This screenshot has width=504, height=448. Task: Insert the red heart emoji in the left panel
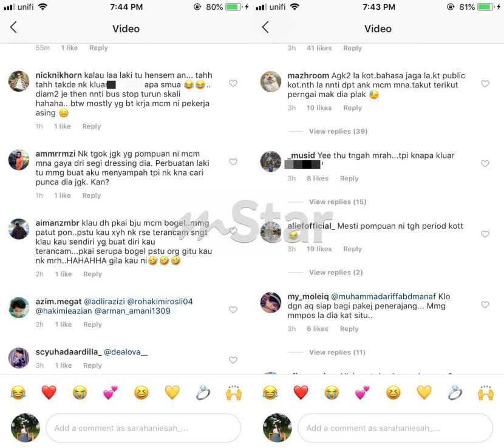(49, 392)
